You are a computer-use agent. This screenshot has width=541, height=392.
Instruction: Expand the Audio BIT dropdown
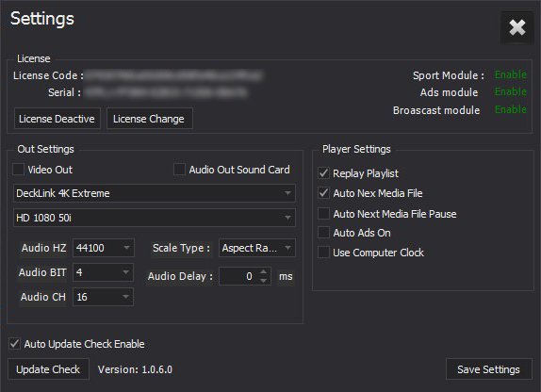(103, 272)
